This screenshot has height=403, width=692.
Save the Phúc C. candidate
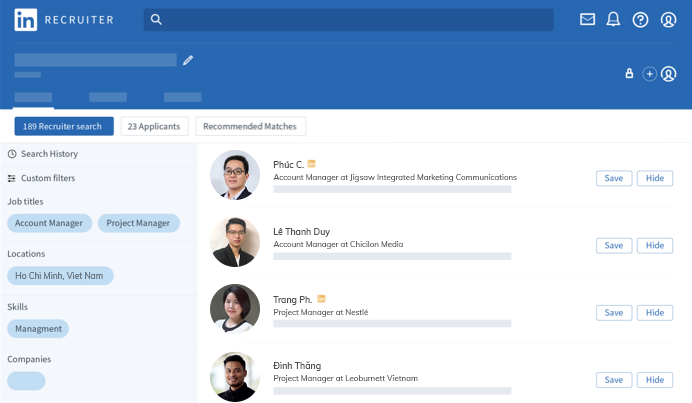tap(614, 178)
